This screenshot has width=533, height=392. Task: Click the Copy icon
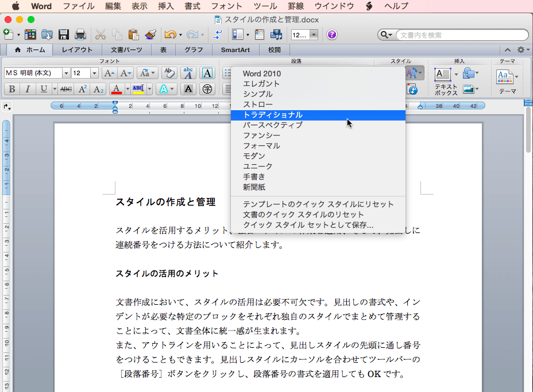point(117,34)
